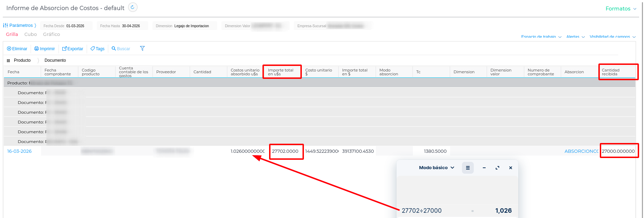This screenshot has width=644, height=218.
Task: Print the report with Imprimir
Action: pyautogui.click(x=45, y=49)
